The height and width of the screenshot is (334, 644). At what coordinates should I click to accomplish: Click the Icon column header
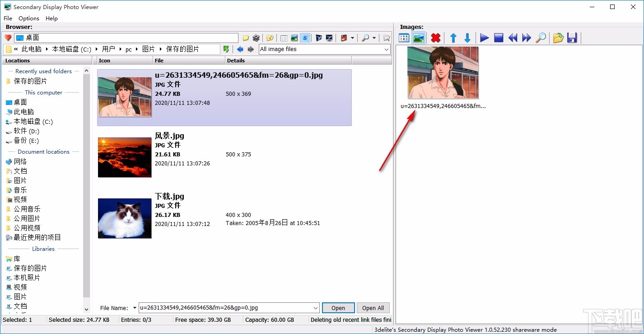tap(125, 61)
